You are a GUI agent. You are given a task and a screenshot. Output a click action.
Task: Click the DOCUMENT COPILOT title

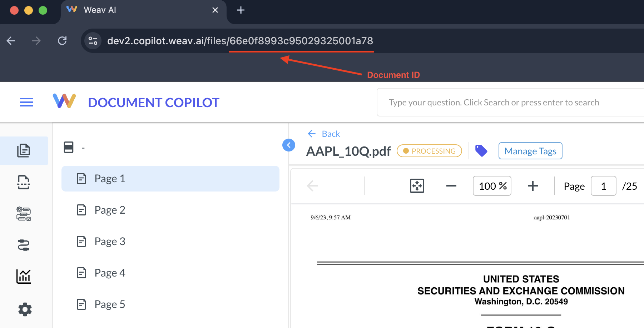tap(154, 103)
